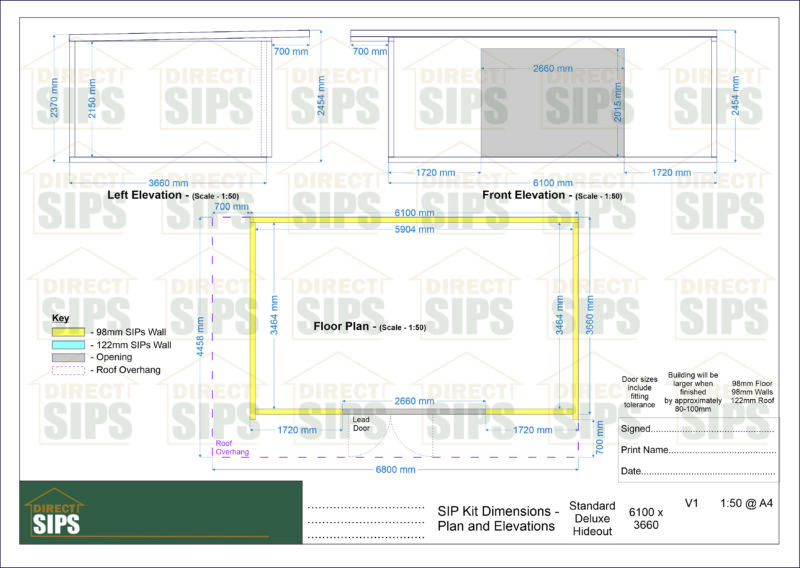
Task: Click the '- 122mm SIPs Wall' legend label
Action: (131, 345)
